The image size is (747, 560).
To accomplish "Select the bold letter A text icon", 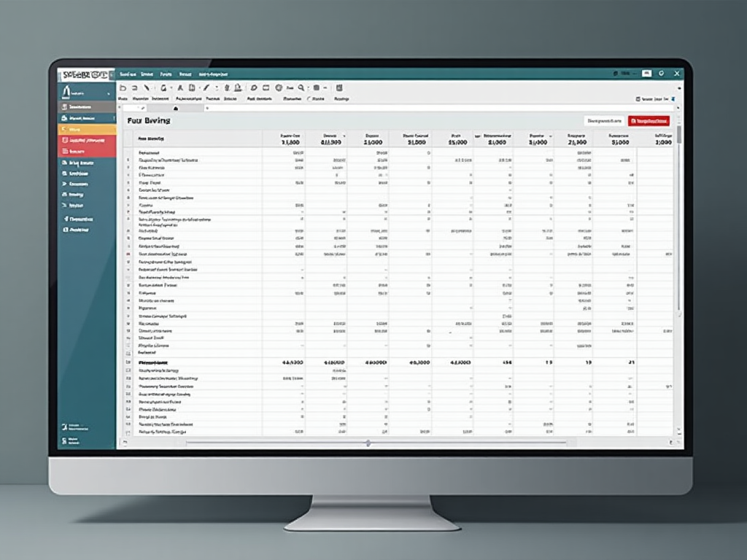I will [180, 87].
